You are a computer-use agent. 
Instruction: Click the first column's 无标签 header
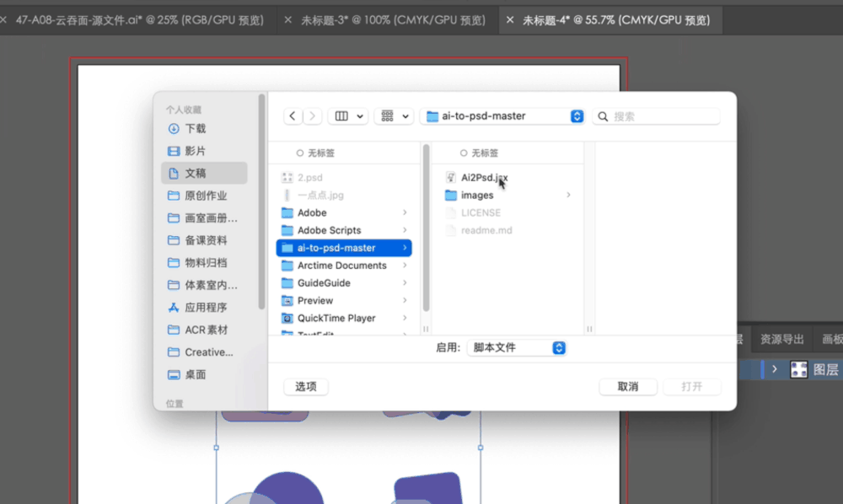click(x=315, y=153)
